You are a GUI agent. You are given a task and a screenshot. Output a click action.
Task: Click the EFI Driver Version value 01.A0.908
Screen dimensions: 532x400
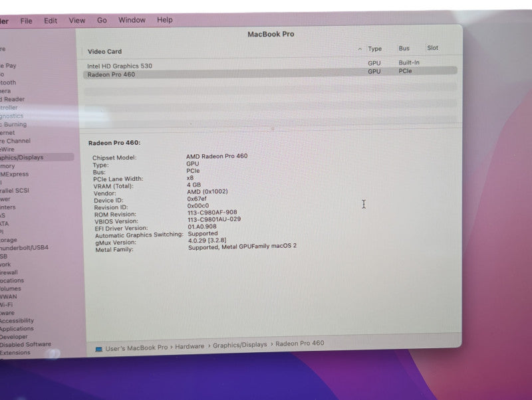pos(202,227)
